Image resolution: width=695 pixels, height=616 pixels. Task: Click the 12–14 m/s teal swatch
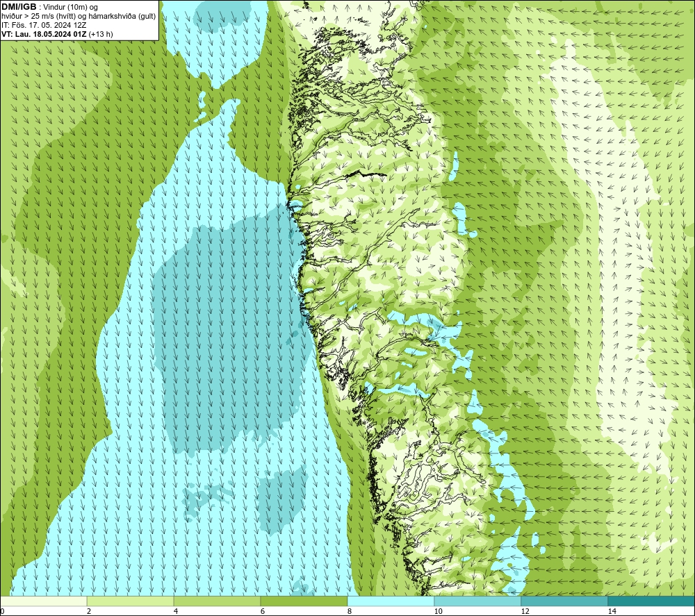tap(564, 601)
